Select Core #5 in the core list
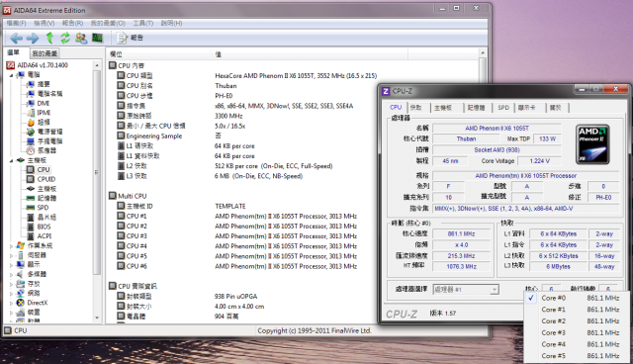 click(x=578, y=356)
